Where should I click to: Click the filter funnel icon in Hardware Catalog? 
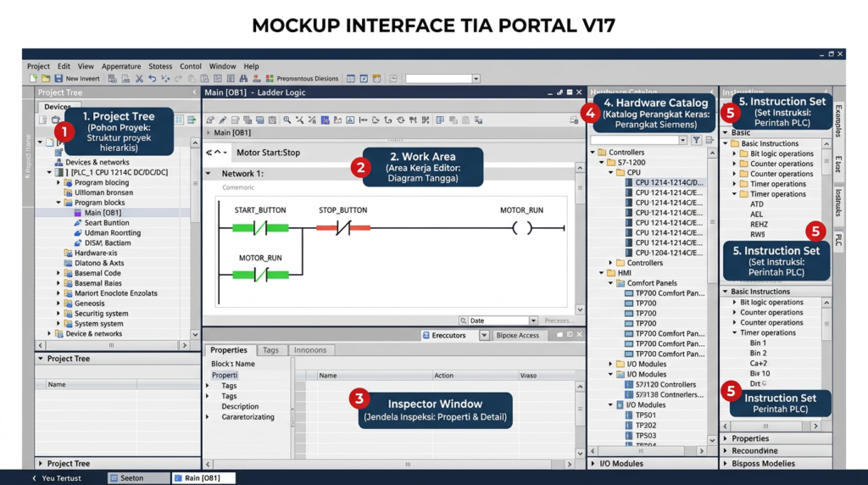click(x=697, y=140)
